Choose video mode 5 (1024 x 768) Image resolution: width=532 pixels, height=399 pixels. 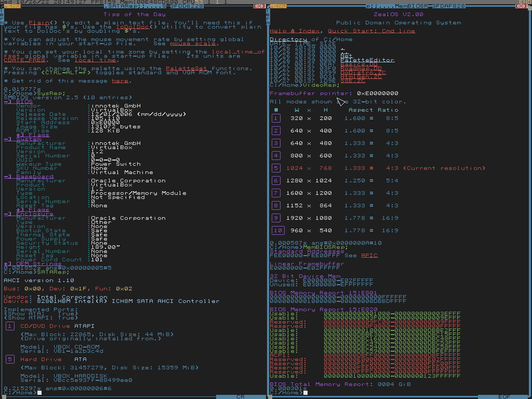(x=276, y=168)
